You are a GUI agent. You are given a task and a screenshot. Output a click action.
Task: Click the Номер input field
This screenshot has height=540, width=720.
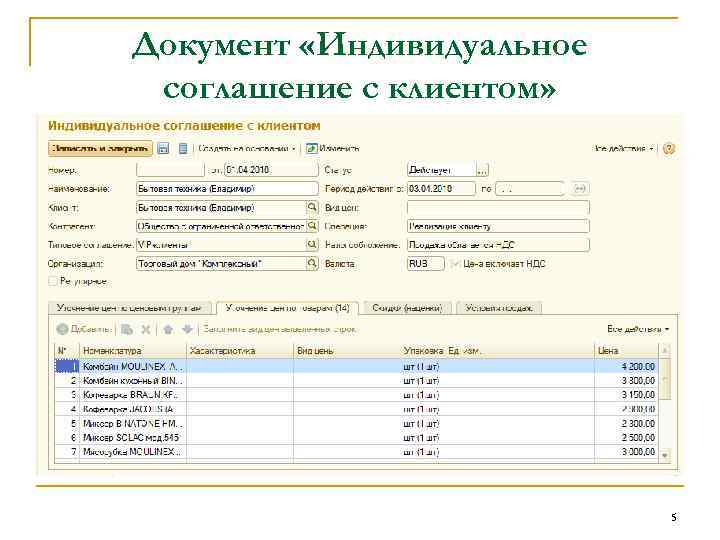coord(170,170)
